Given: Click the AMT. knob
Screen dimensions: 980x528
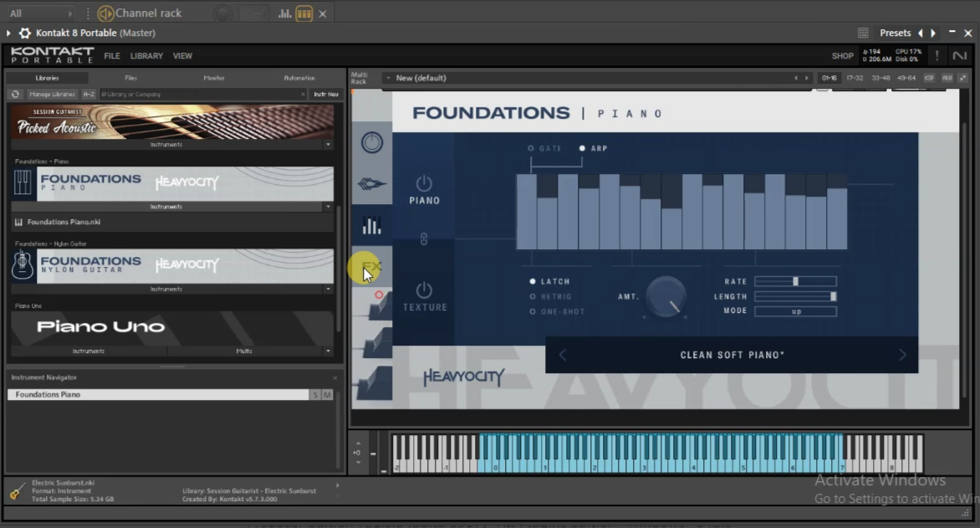Looking at the screenshot, I should tap(666, 297).
